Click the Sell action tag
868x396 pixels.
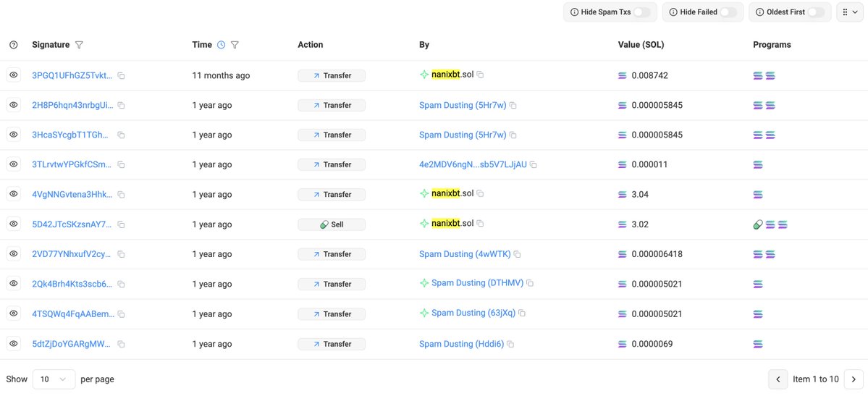coord(332,224)
